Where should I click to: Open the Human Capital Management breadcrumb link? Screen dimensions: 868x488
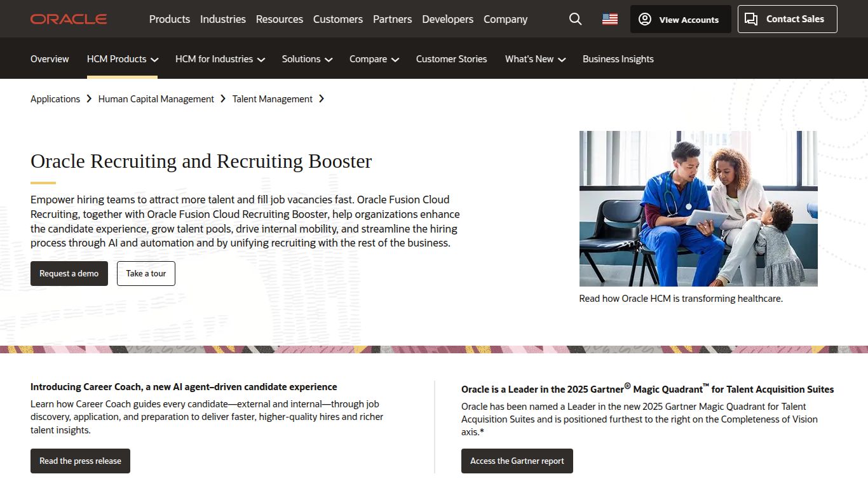tap(156, 99)
